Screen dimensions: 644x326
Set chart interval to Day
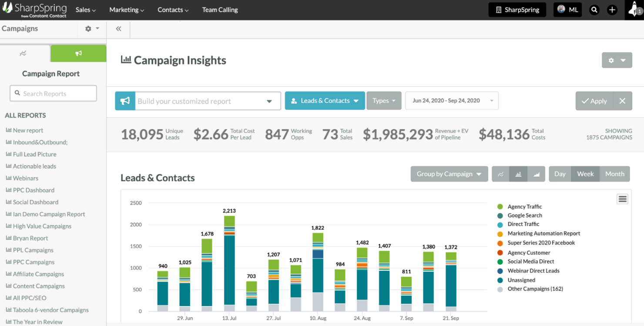[560, 174]
